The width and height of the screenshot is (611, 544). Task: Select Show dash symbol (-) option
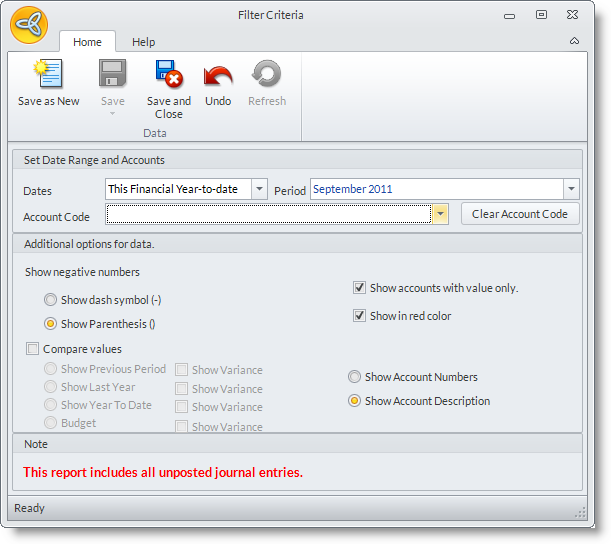50,299
